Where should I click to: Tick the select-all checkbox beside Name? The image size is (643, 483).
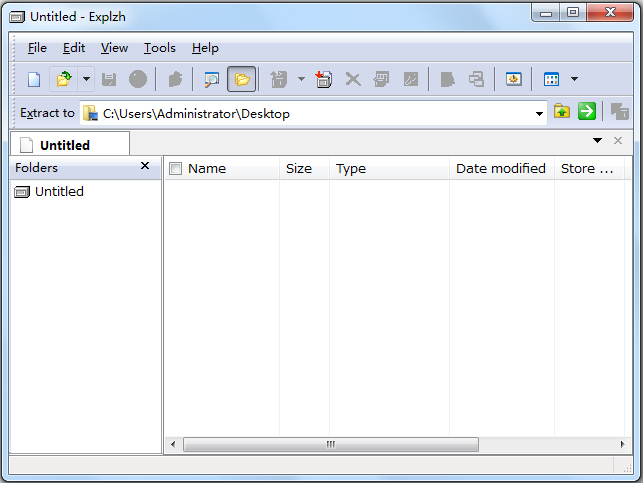click(x=176, y=169)
